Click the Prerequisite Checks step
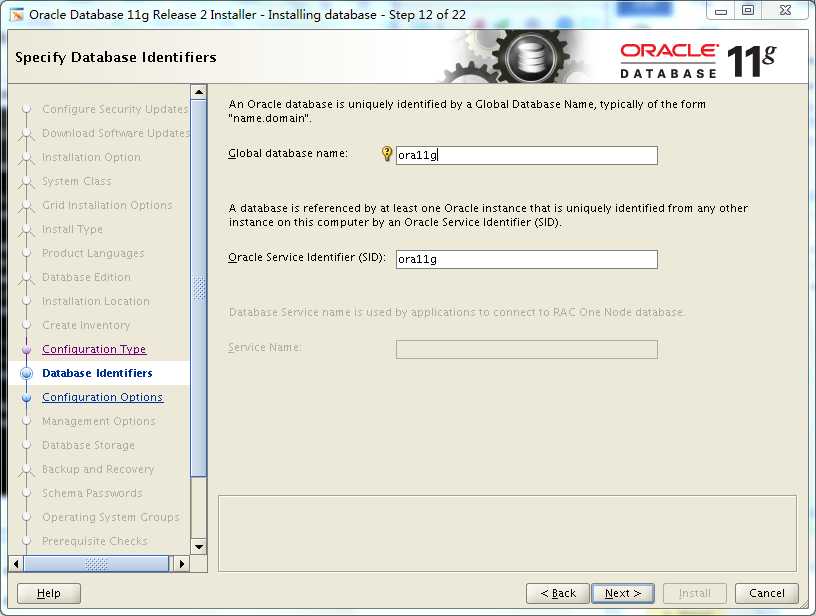The height and width of the screenshot is (616, 816). 95,541
